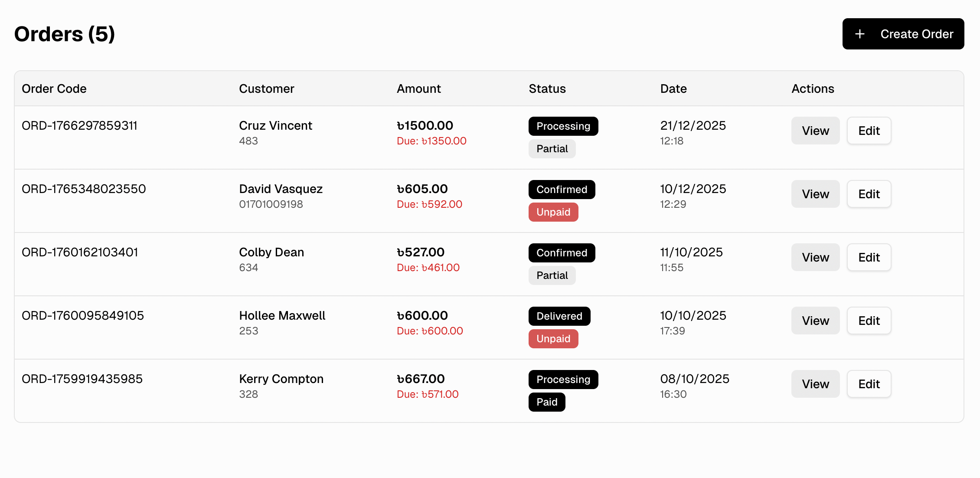
Task: Click the Delivered badge for Hollee Maxwell
Action: 559,316
